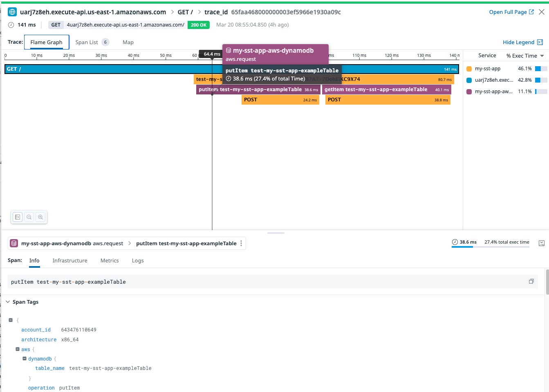The width and height of the screenshot is (549, 392).
Task: Click the clock icon beside 38.6 ms duration
Action: tap(455, 242)
